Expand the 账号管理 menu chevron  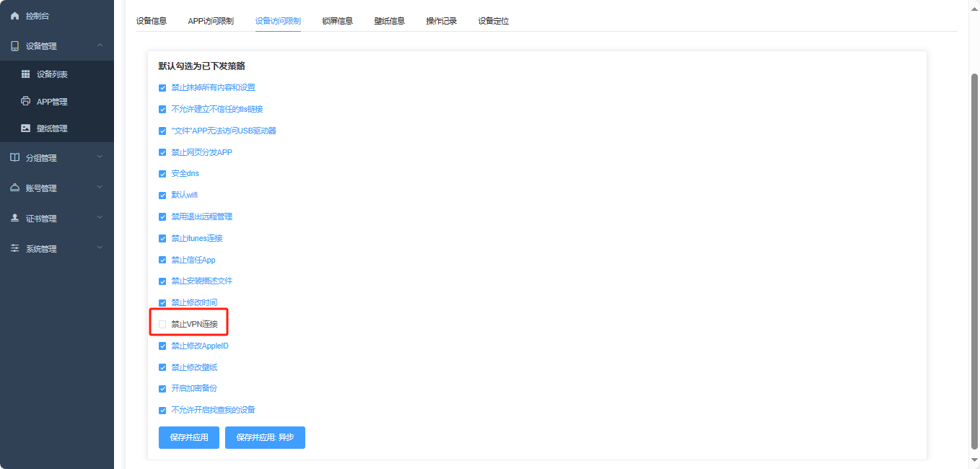pos(100,188)
